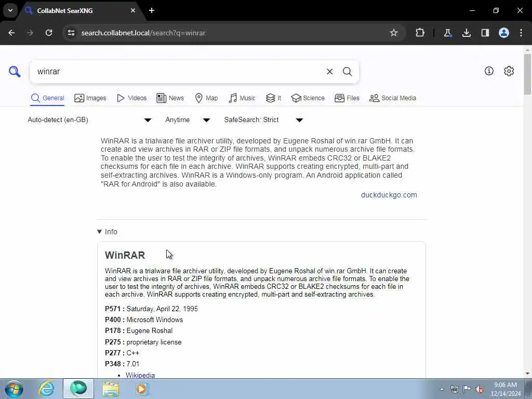Click the P571 Saturday, April 22, 1995 row
This screenshot has height=399, width=532.
pyautogui.click(x=151, y=309)
